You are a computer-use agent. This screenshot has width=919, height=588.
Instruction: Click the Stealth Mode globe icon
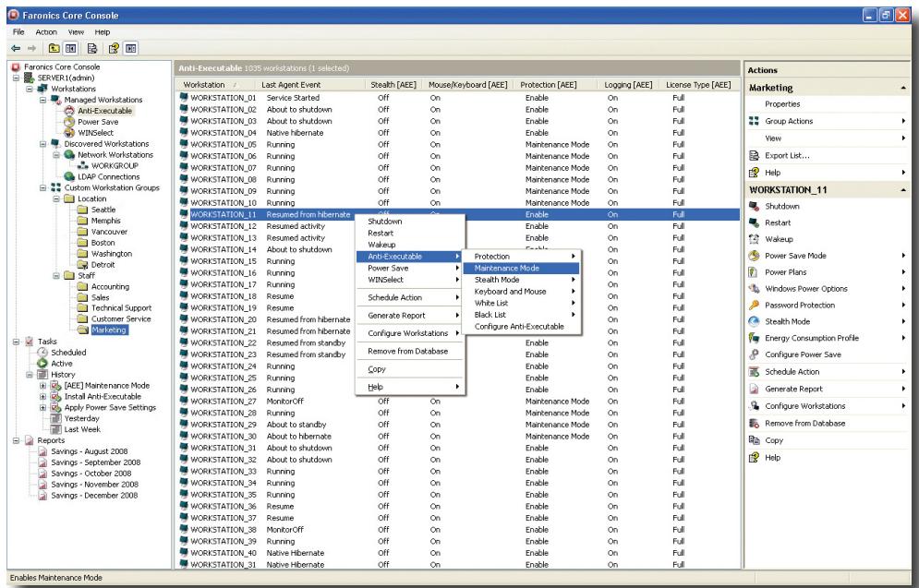tap(754, 321)
